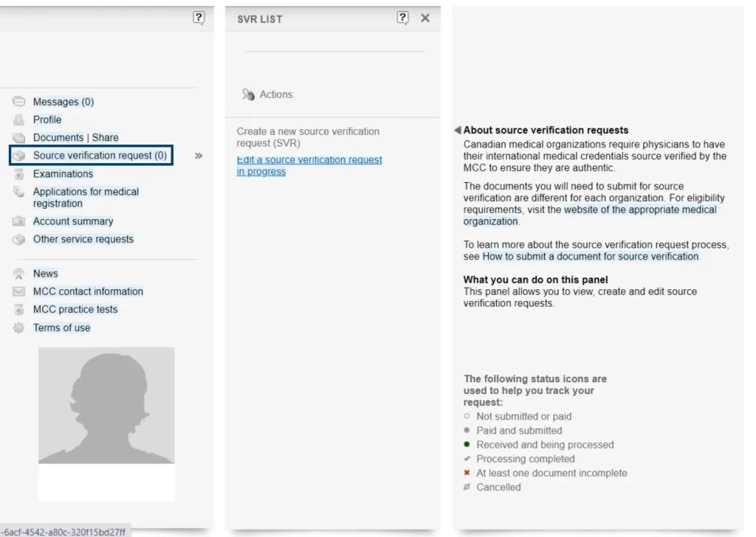
Task: Click the Messages envelope icon
Action: tap(19, 102)
